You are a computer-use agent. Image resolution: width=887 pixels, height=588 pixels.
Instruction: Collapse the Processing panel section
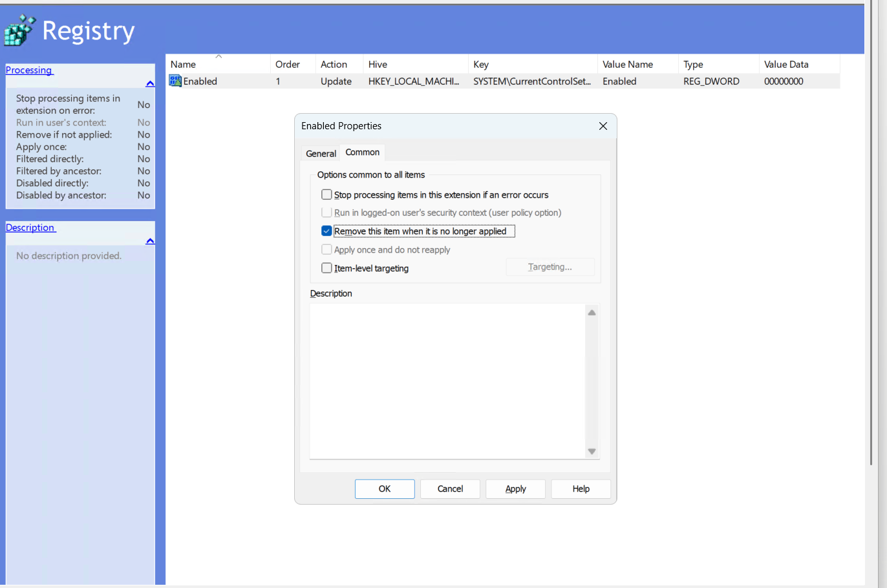(x=150, y=83)
